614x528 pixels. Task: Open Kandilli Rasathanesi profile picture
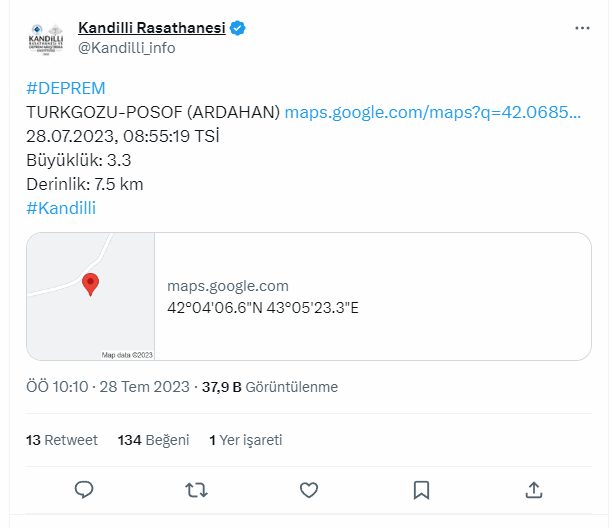pyautogui.click(x=46, y=39)
